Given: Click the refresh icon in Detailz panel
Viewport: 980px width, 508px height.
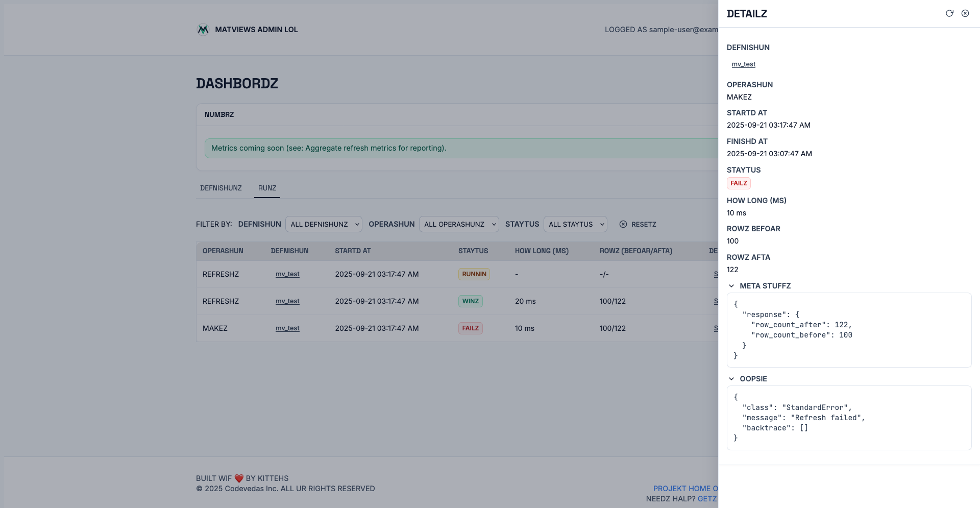Looking at the screenshot, I should (x=949, y=14).
